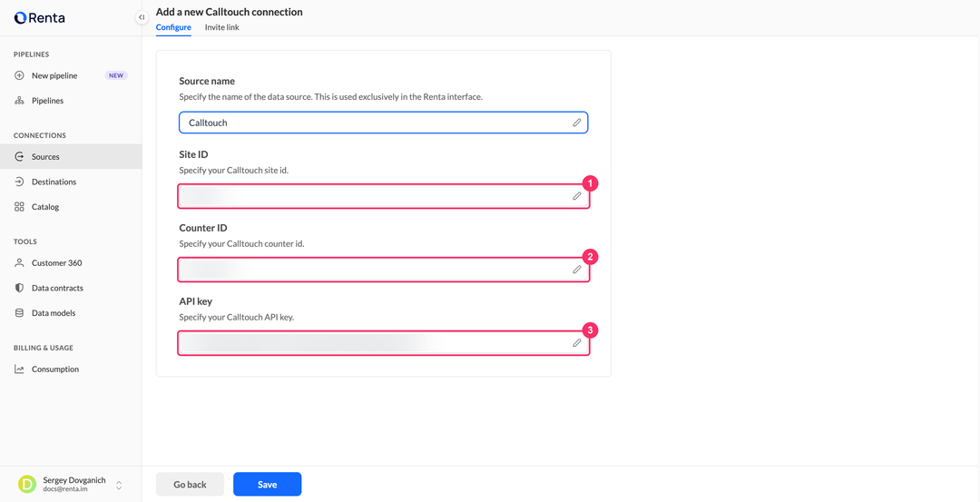Expand the Sergey Dovganich account switcher
The image size is (980, 502).
point(119,485)
